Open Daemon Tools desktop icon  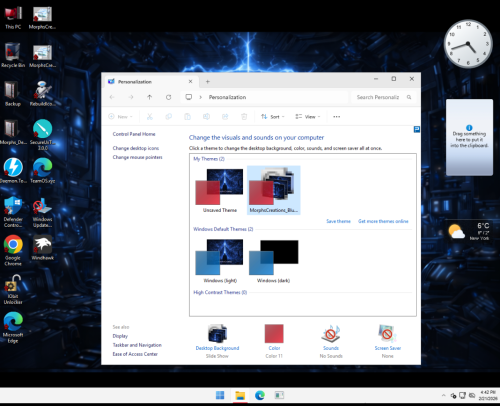point(13,171)
